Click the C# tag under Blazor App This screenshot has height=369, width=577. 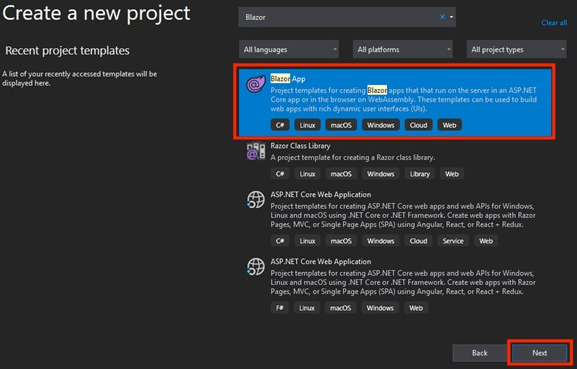280,125
